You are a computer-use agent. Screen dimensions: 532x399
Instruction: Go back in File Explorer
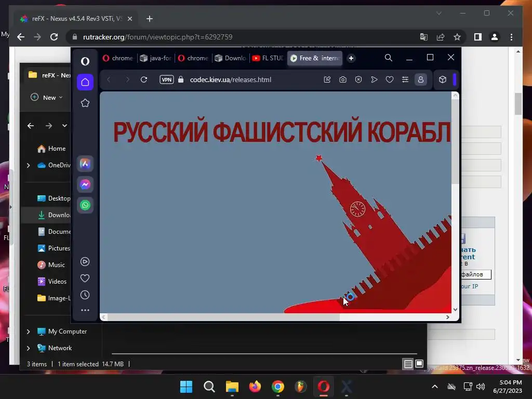tap(31, 126)
